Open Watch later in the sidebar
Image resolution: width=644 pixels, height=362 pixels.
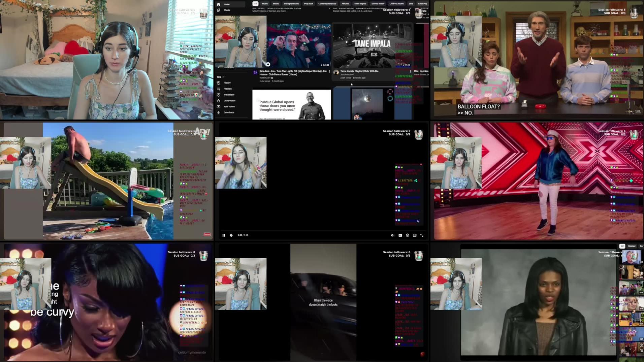(x=229, y=95)
